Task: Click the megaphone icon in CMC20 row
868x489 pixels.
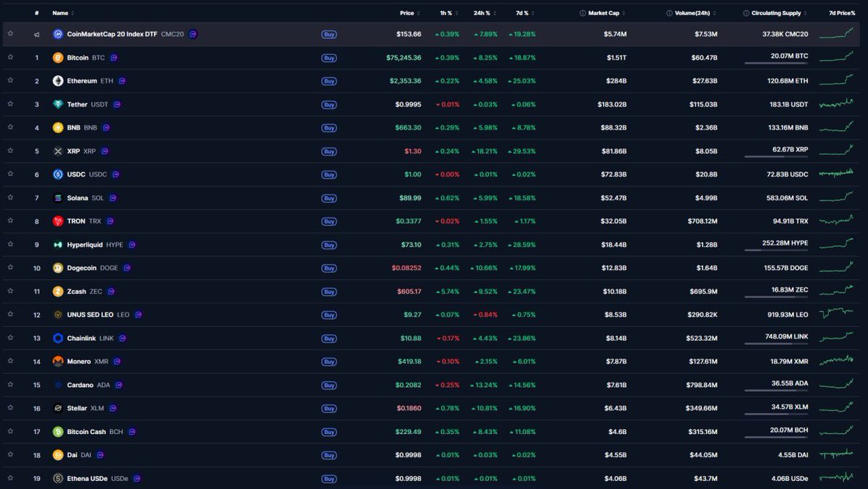Action: click(x=37, y=35)
